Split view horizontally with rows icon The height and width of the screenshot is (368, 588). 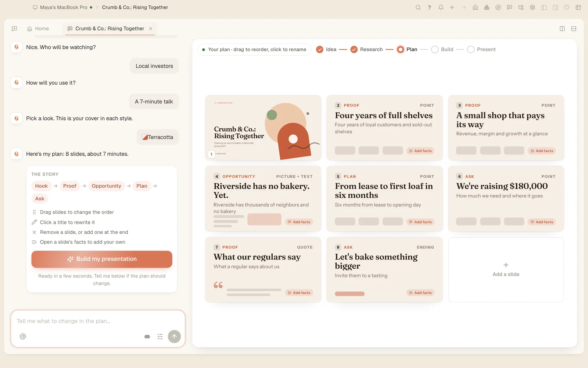click(574, 29)
